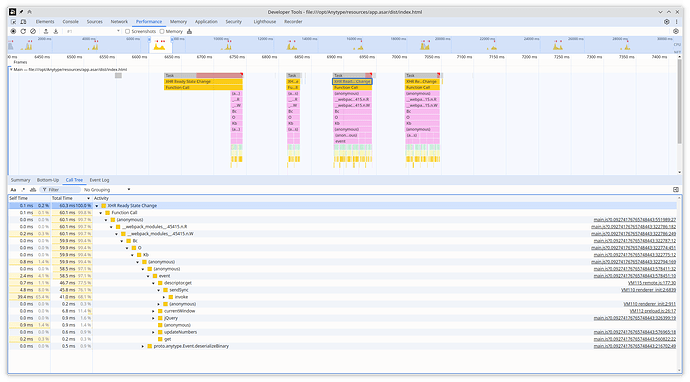The image size is (690, 382).
Task: Expand the updateNumbers tree row
Action: click(x=154, y=332)
